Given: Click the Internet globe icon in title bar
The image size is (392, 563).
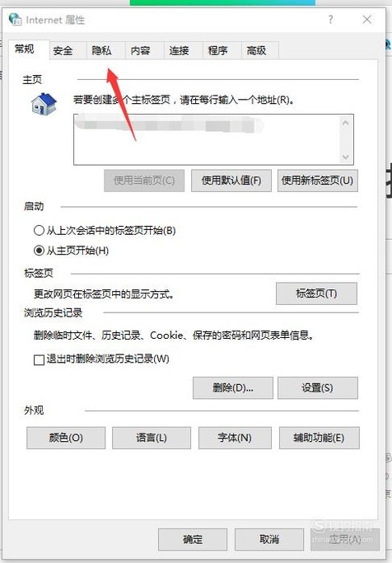Looking at the screenshot, I should click(x=15, y=19).
